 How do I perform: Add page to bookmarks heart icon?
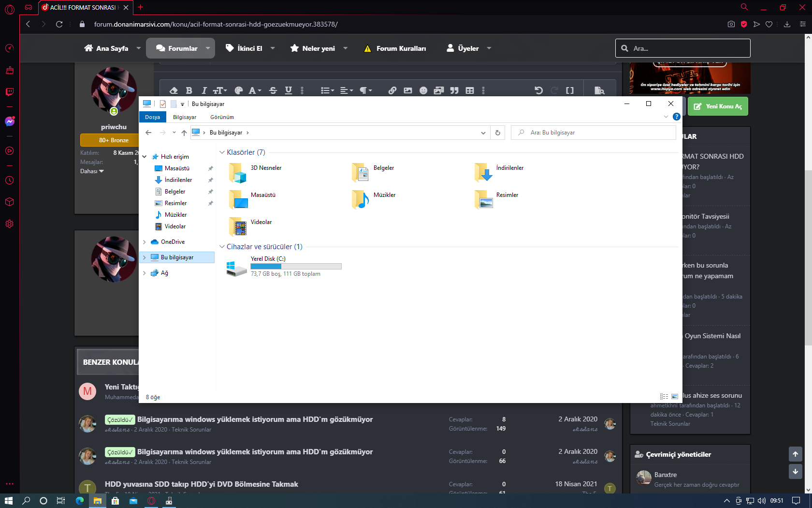(x=769, y=24)
